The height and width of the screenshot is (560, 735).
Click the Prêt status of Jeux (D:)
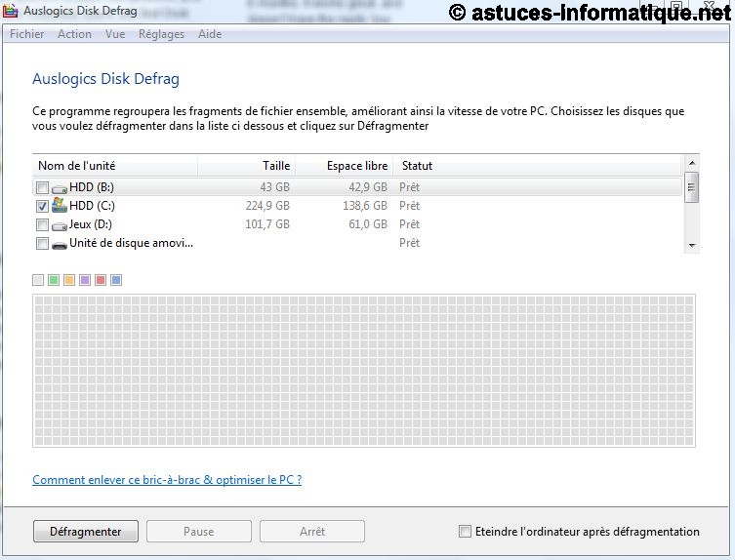(x=409, y=224)
